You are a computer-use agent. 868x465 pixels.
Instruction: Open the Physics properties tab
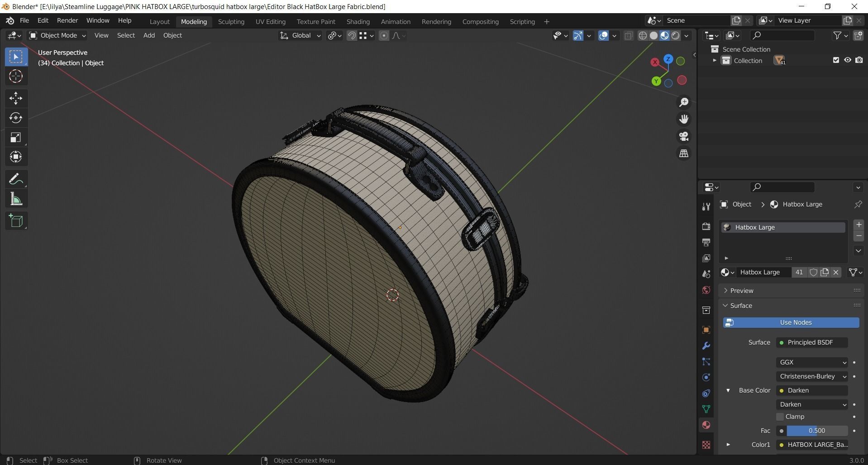click(706, 377)
